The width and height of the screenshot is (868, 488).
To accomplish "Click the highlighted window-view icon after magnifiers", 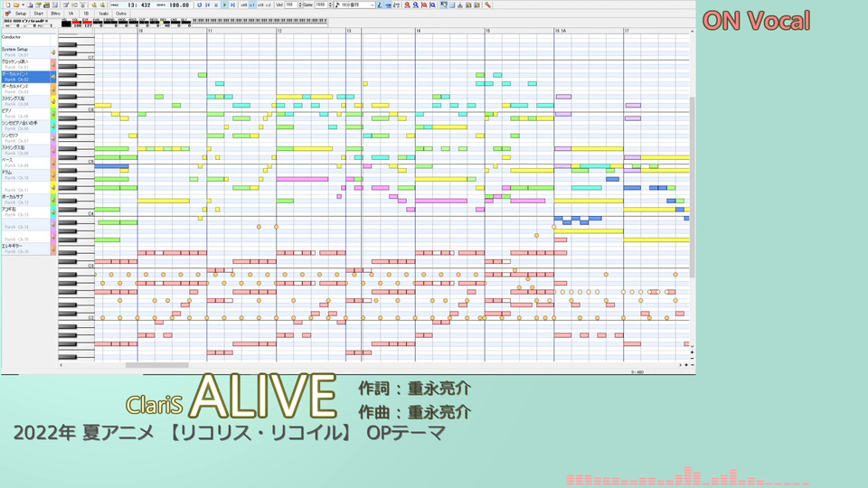I will pyautogui.click(x=444, y=5).
